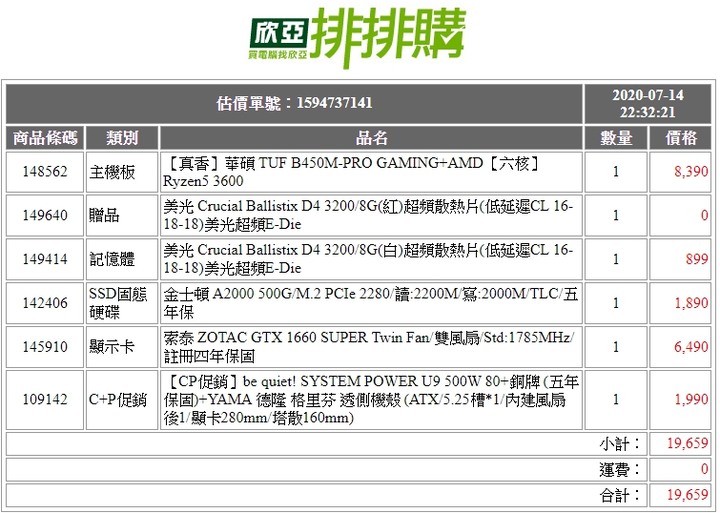This screenshot has width=720, height=513.
Task: Click price 1,990
Action: [691, 400]
